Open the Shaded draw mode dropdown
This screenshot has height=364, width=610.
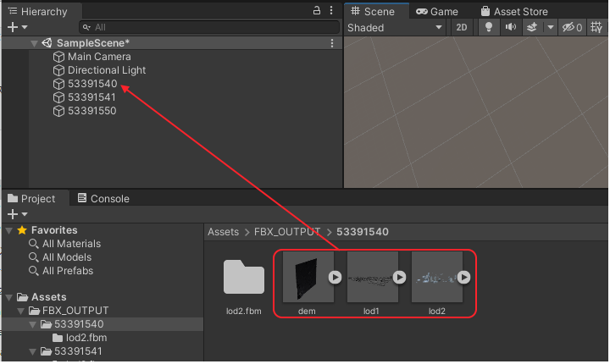tap(395, 28)
